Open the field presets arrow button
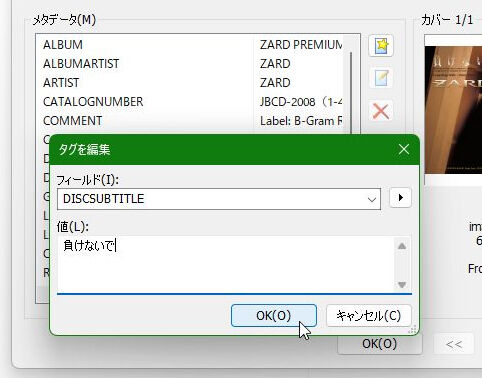This screenshot has height=378, width=482. pos(400,198)
